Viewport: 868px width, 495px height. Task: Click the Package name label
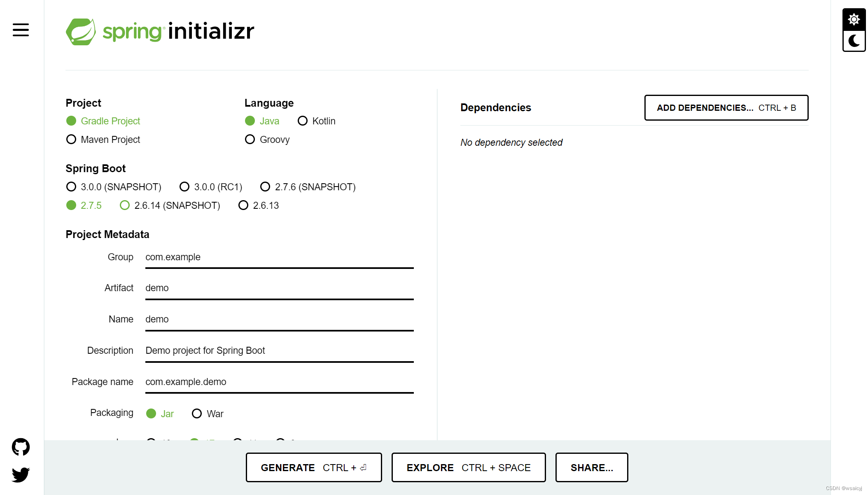(x=103, y=382)
